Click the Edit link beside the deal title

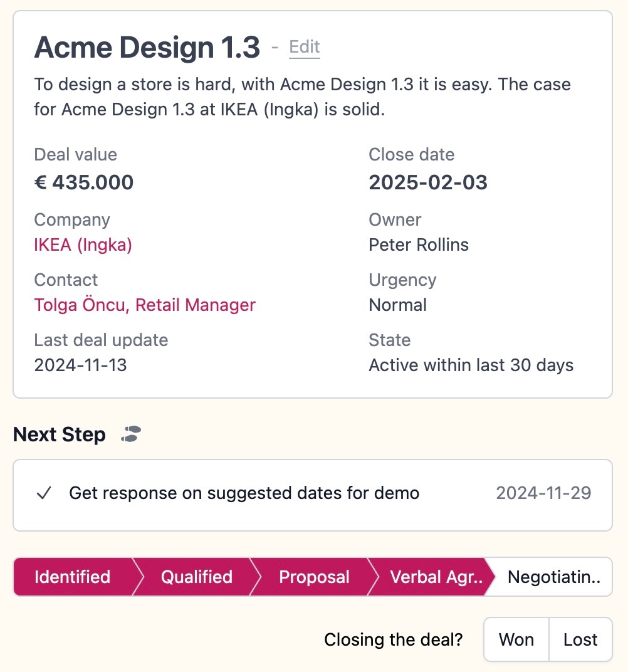click(x=304, y=47)
